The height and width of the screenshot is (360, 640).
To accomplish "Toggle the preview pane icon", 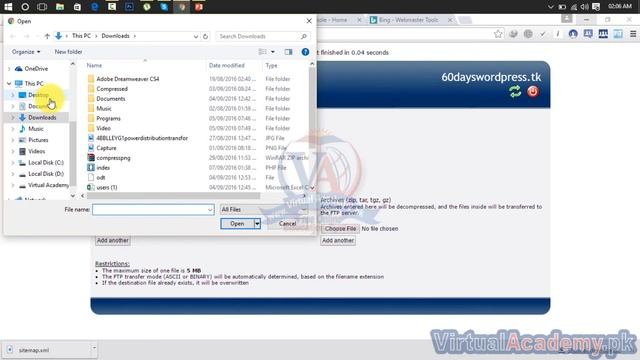I will (x=288, y=52).
